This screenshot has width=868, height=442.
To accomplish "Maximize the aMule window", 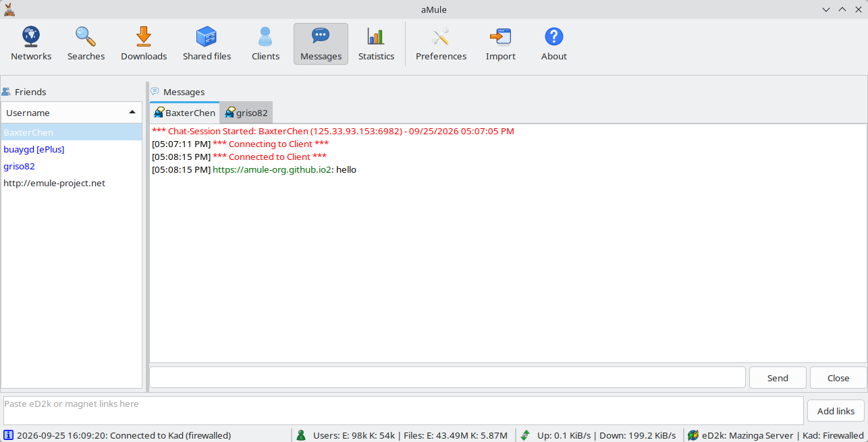I will tap(842, 9).
